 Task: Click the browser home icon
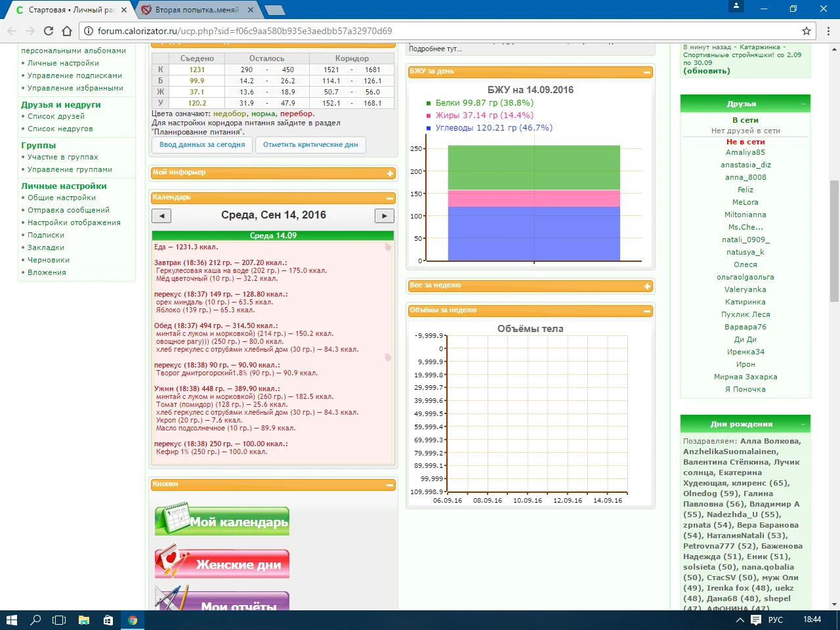(67, 31)
